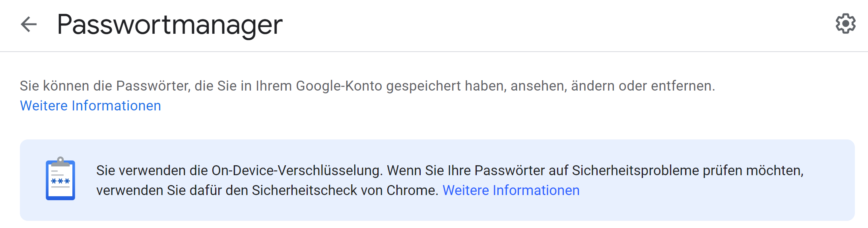Click the 'Google-Konto' text in description
The image size is (868, 228).
(339, 86)
